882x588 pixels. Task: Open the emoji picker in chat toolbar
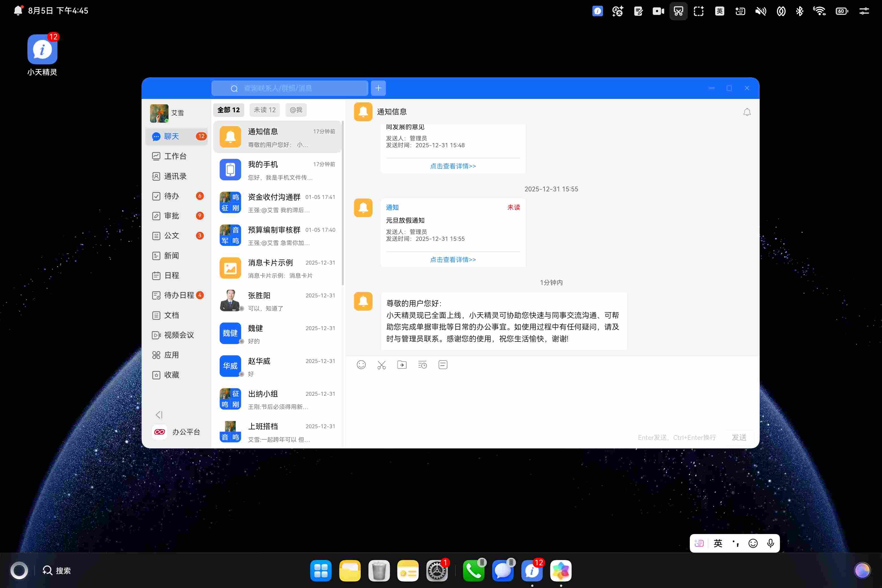click(361, 365)
